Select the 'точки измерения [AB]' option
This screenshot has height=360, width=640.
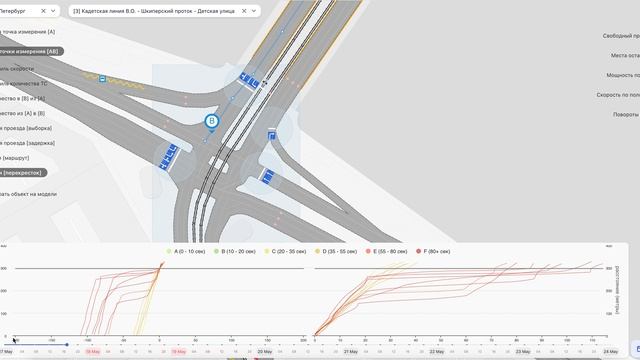tap(29, 51)
